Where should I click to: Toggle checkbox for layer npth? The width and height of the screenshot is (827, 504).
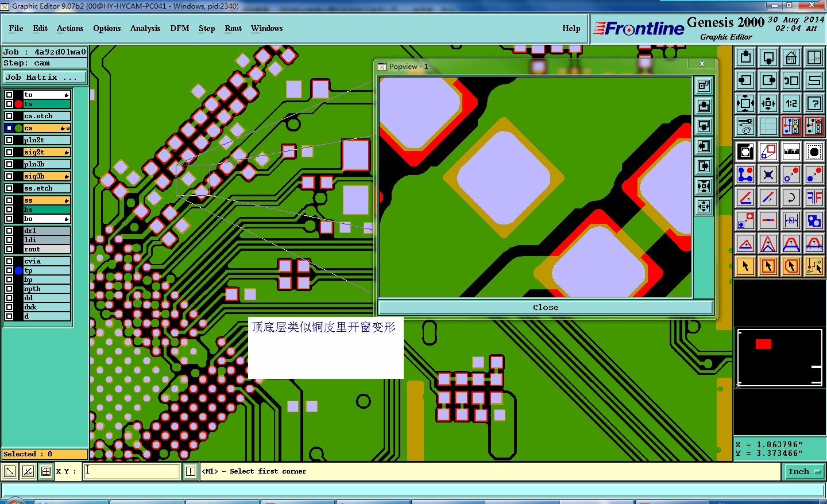click(x=9, y=289)
